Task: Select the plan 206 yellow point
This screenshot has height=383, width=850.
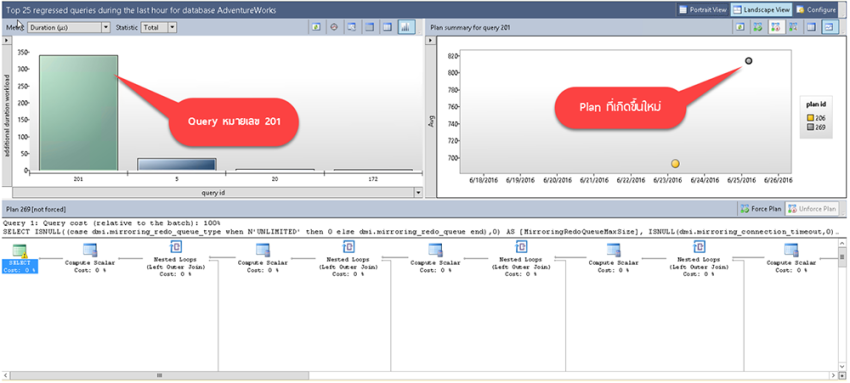Action: point(675,164)
